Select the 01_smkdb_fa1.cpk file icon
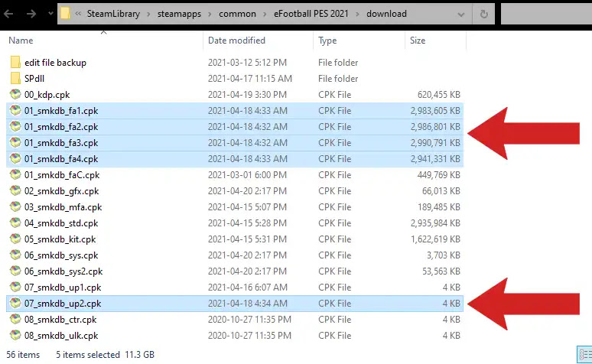The width and height of the screenshot is (592, 364). click(x=15, y=110)
